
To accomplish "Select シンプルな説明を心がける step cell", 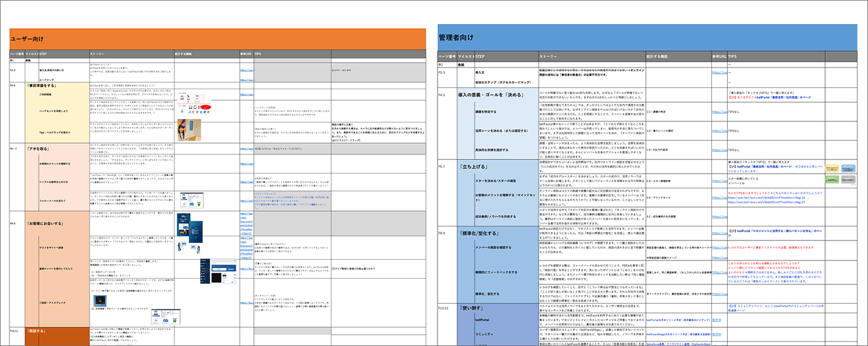I will pos(63,182).
